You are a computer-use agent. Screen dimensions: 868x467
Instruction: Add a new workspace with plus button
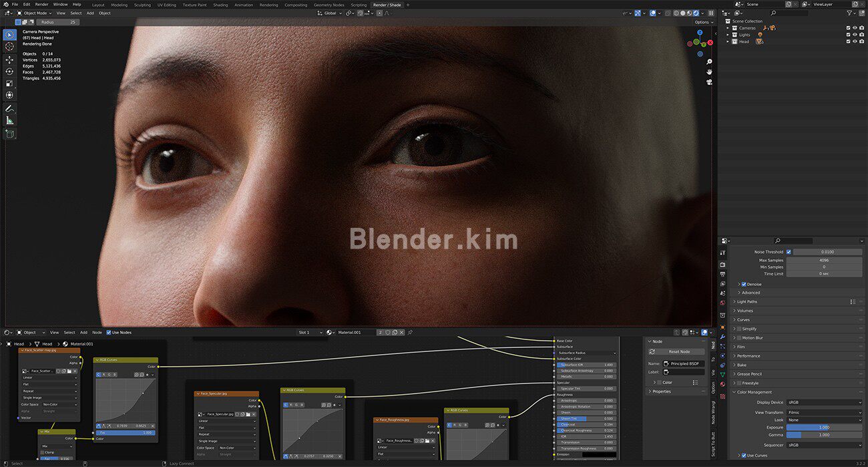coord(408,5)
